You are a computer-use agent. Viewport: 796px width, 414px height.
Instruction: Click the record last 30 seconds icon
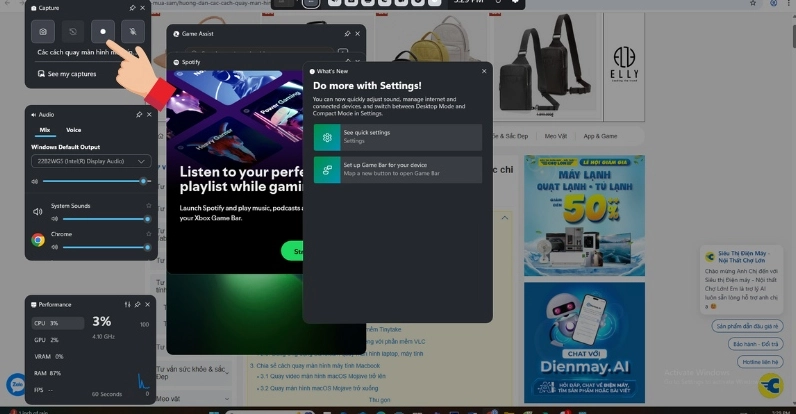coord(73,31)
